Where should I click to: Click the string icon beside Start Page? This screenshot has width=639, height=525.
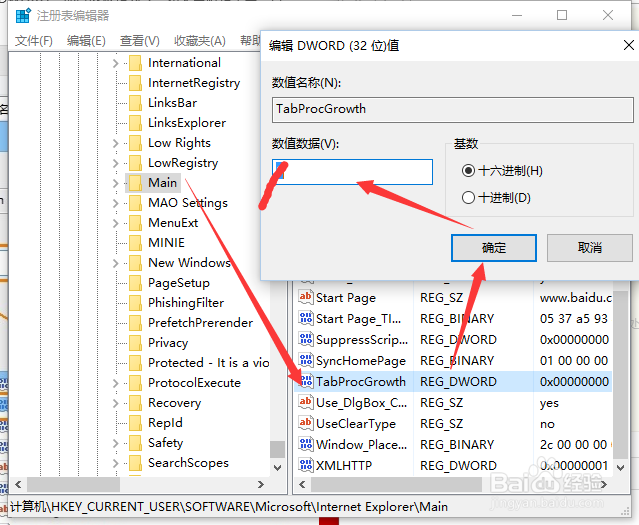point(306,297)
